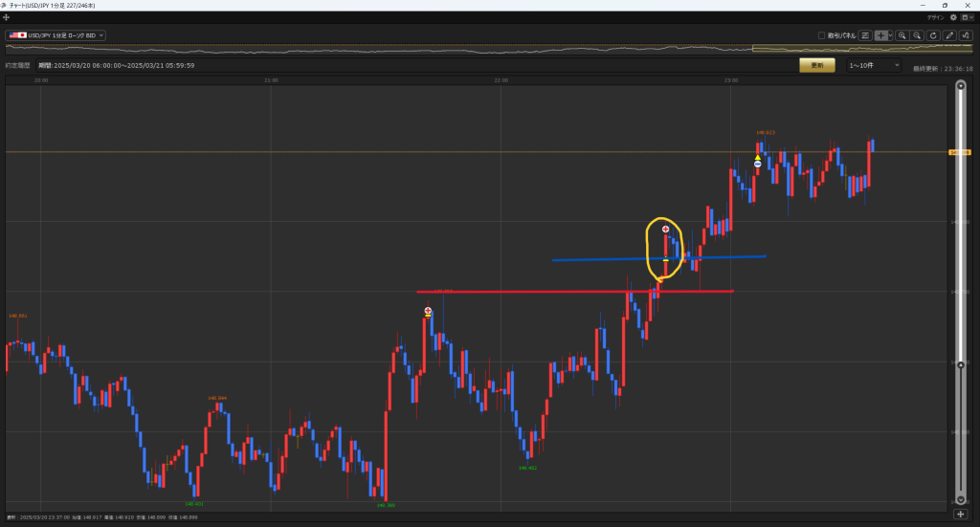
Task: Click the zoom in magnifier icon
Action: pyautogui.click(x=902, y=35)
